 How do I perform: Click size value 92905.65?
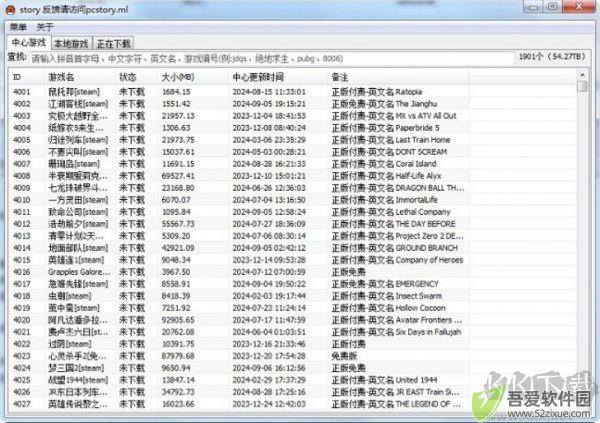point(178,320)
